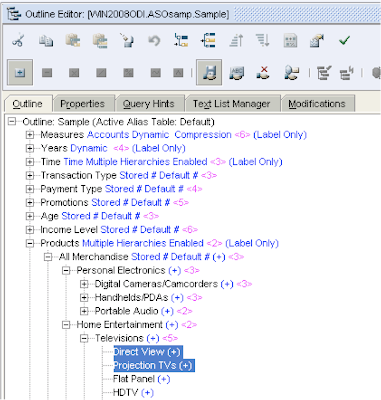The height and width of the screenshot is (400, 381).
Task: Click the Add Sibling member icon
Action: pos(208,40)
